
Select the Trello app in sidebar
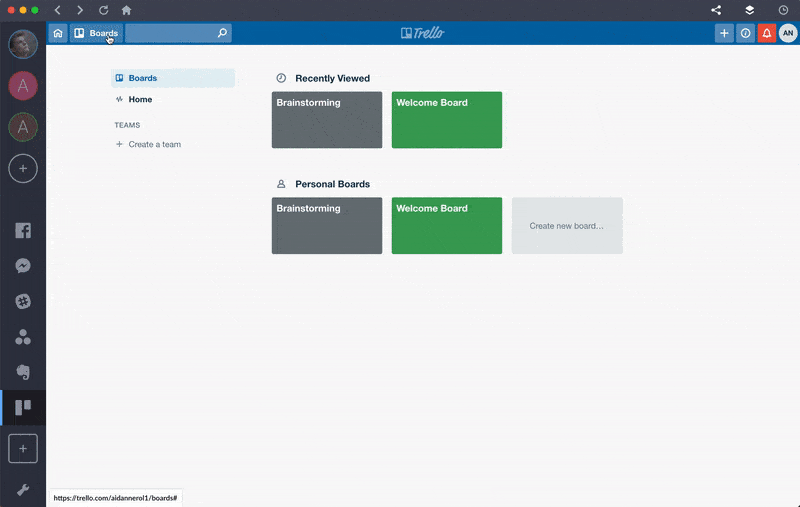click(23, 408)
